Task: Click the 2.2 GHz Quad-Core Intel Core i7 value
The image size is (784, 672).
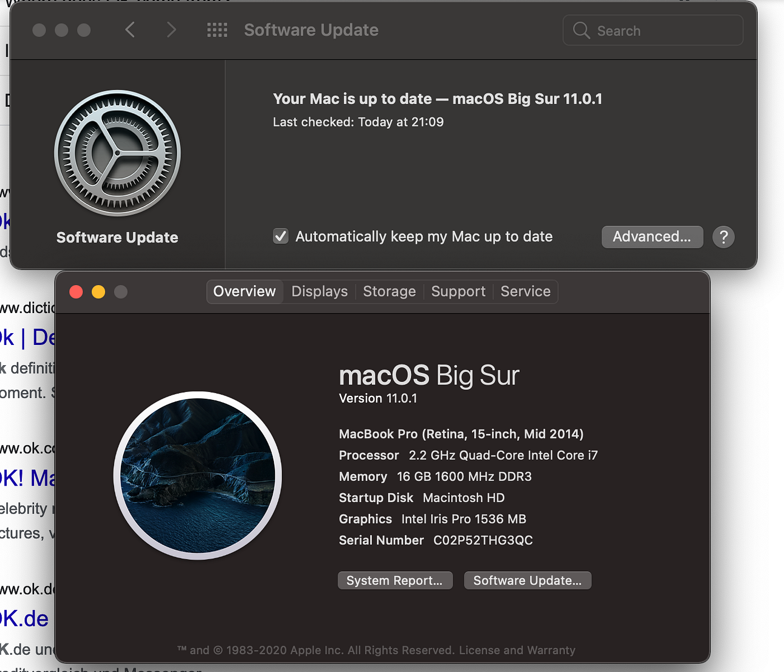Action: tap(503, 455)
